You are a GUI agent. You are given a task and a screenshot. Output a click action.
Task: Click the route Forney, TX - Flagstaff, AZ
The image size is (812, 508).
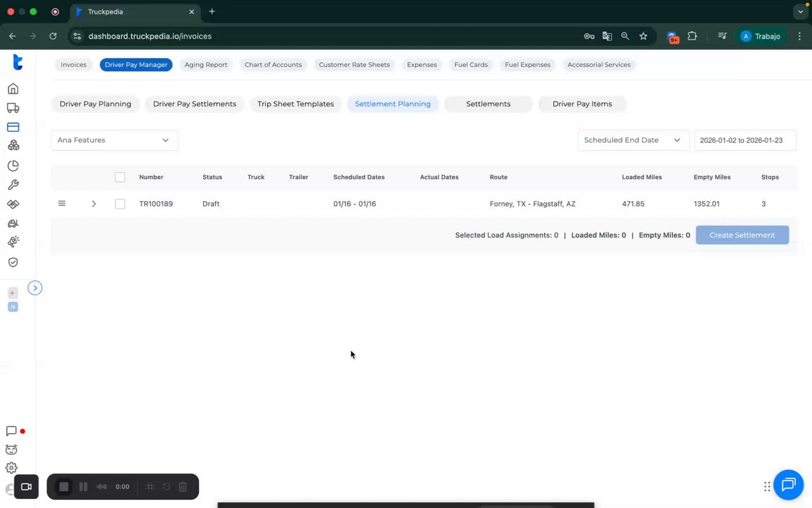click(533, 204)
